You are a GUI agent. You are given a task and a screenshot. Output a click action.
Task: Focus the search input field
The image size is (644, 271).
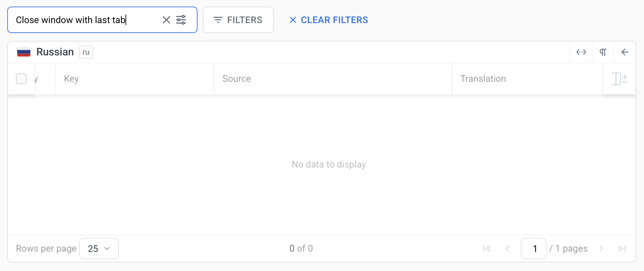coord(86,20)
